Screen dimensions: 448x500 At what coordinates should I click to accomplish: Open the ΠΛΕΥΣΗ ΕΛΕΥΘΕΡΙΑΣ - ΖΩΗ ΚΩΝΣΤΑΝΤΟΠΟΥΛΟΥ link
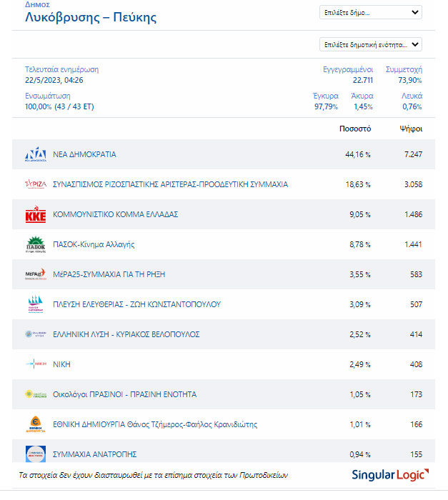coord(137,304)
